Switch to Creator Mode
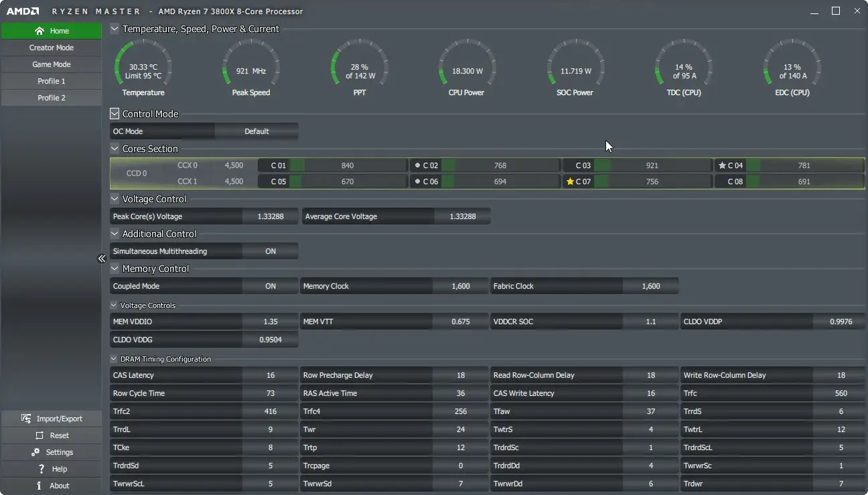Screen dimensions: 868x495 [51, 48]
